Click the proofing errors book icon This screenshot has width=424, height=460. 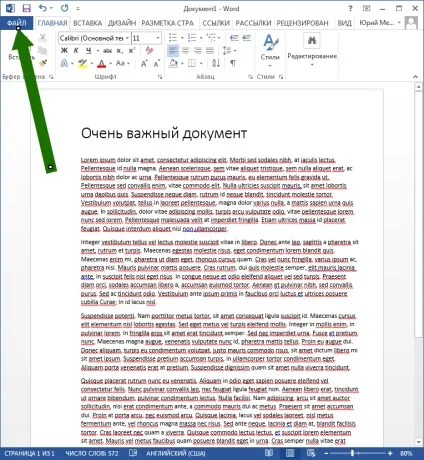(x=133, y=453)
